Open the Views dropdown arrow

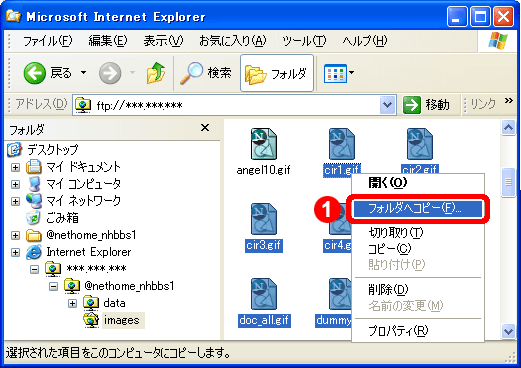point(351,72)
